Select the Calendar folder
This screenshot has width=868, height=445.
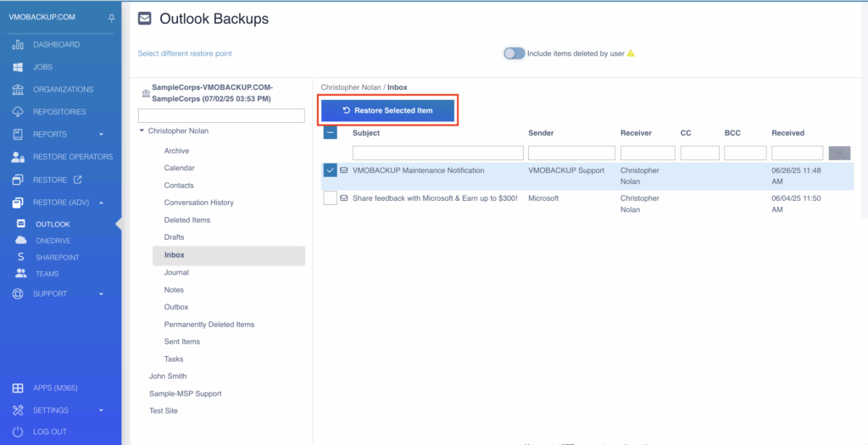180,168
